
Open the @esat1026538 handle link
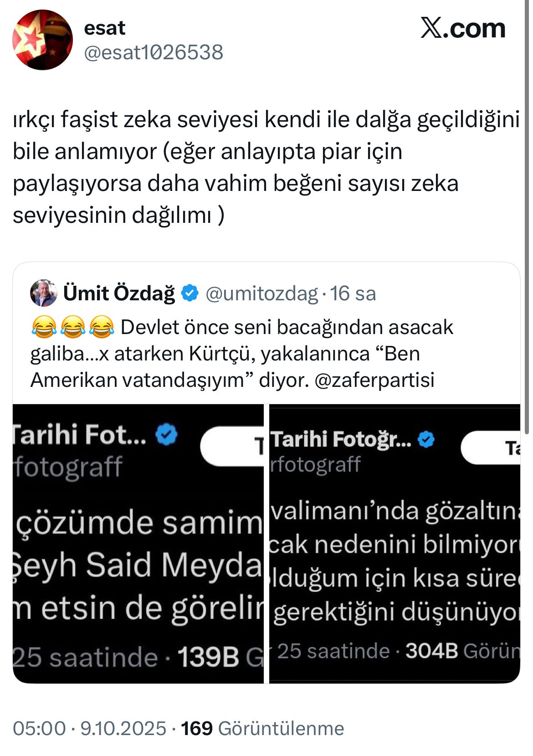click(x=154, y=52)
